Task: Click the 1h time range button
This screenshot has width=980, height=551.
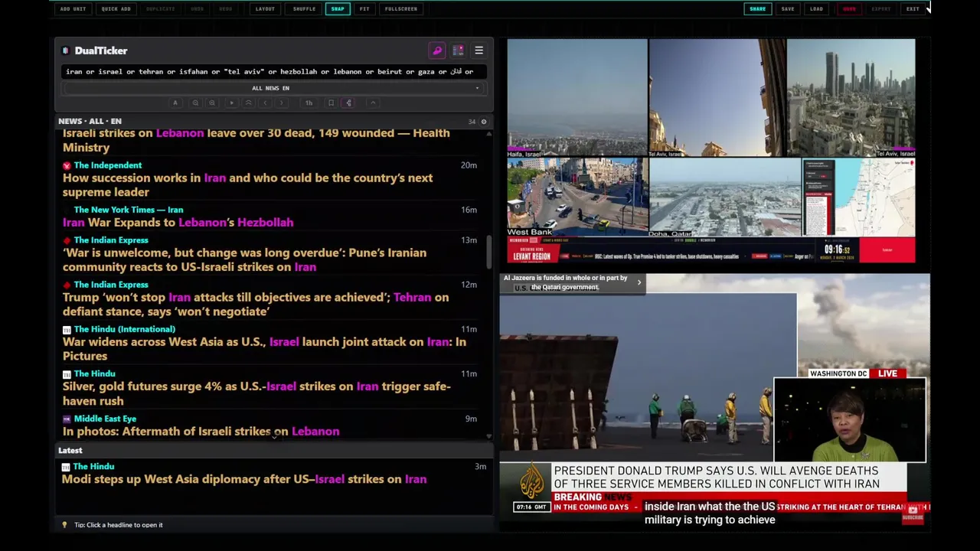Action: pyautogui.click(x=309, y=103)
